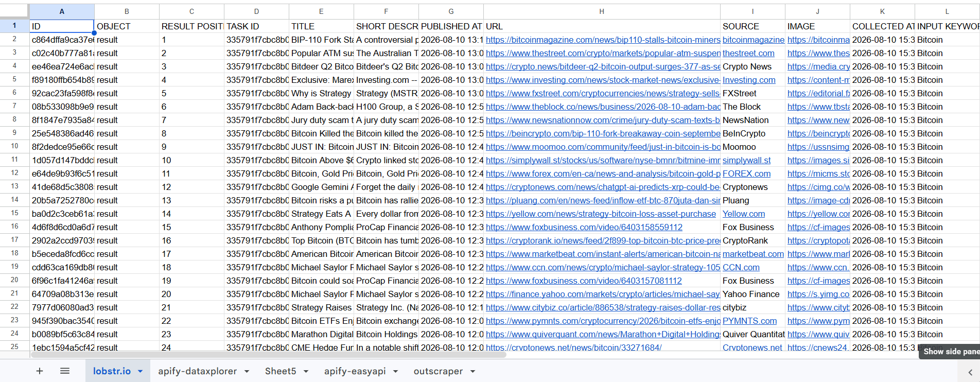
Task: Select the 'Why is Strategy' title cell
Action: (x=321, y=93)
